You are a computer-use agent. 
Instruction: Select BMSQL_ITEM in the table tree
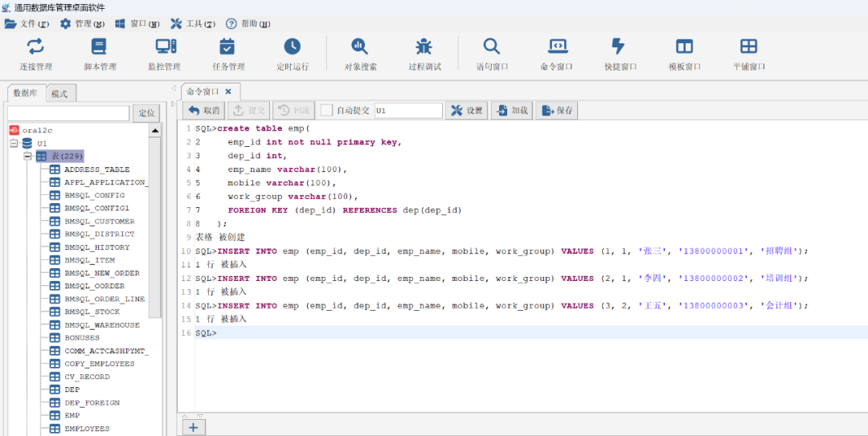pos(90,259)
